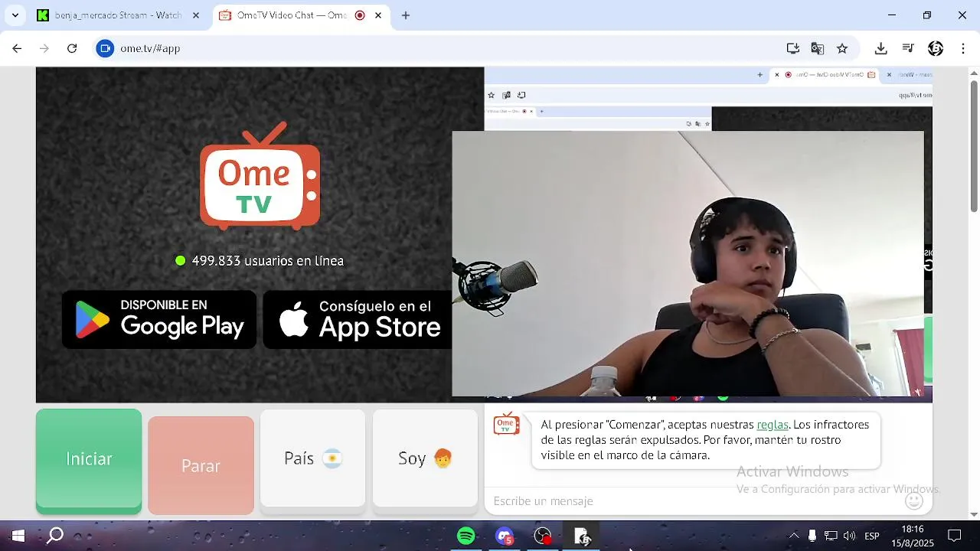The image size is (980, 551).
Task: Open the Chrome taskbar icon
Action: (x=582, y=536)
